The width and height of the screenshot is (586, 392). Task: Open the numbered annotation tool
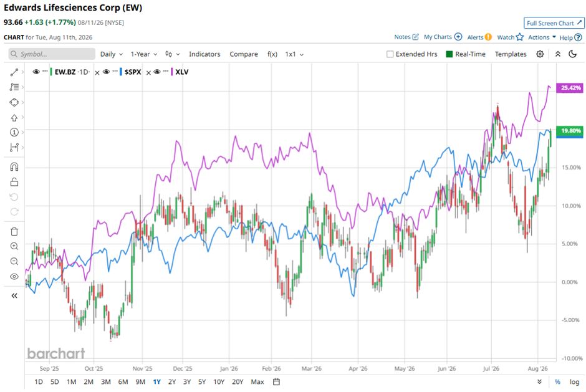pyautogui.click(x=14, y=132)
